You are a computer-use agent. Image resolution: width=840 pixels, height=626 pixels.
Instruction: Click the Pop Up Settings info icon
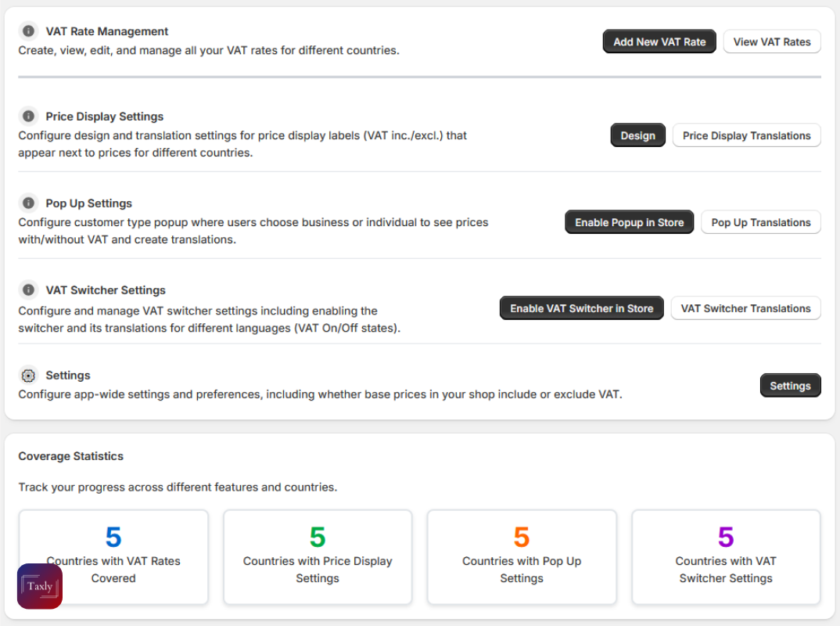coord(28,203)
